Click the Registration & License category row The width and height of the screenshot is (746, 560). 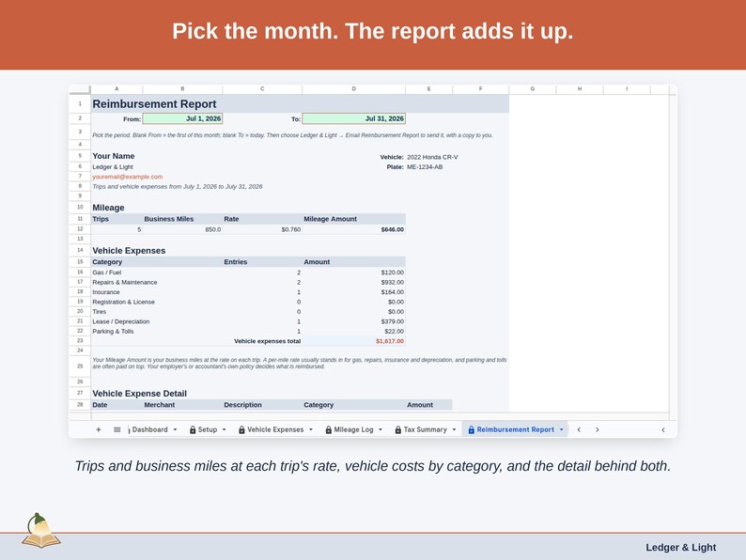[248, 303]
